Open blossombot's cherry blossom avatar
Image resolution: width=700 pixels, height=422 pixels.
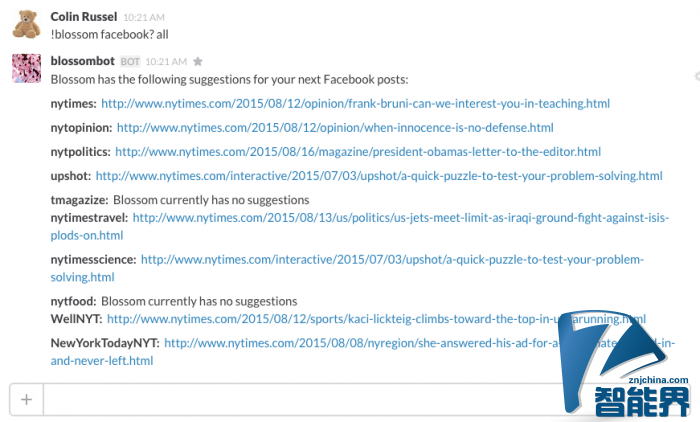coord(26,68)
